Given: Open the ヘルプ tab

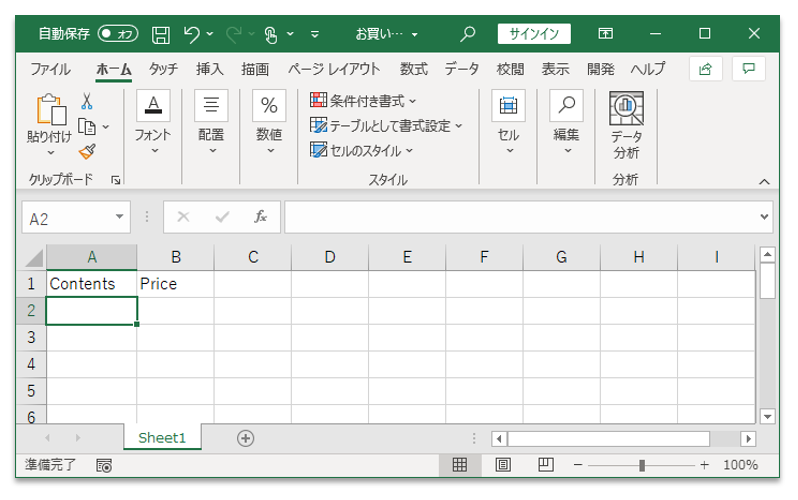Looking at the screenshot, I should coord(648,69).
